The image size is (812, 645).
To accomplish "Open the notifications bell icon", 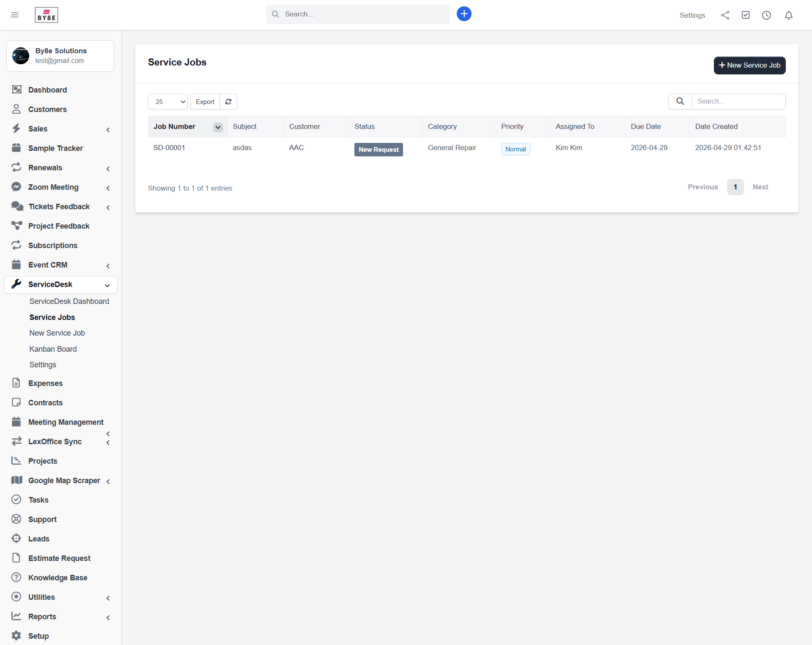I will tap(788, 15).
